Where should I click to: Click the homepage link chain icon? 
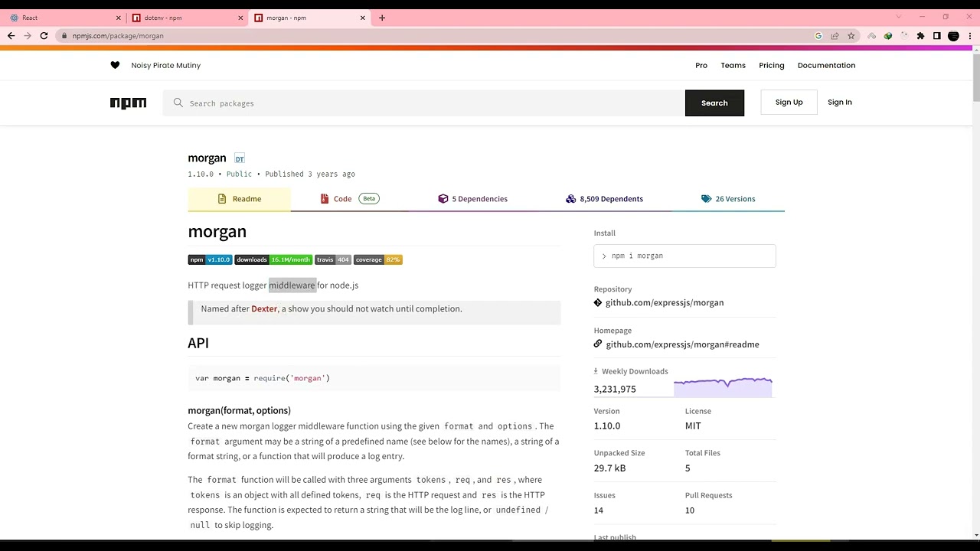(x=598, y=344)
